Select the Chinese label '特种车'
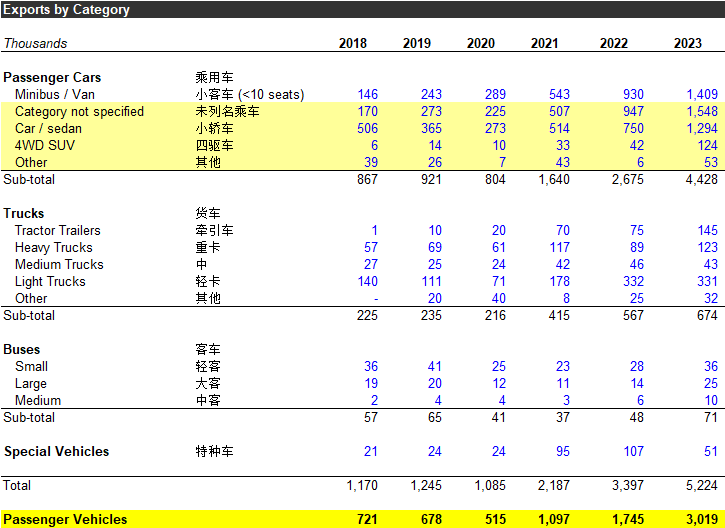Viewport: 725px width, 528px height. click(x=214, y=452)
